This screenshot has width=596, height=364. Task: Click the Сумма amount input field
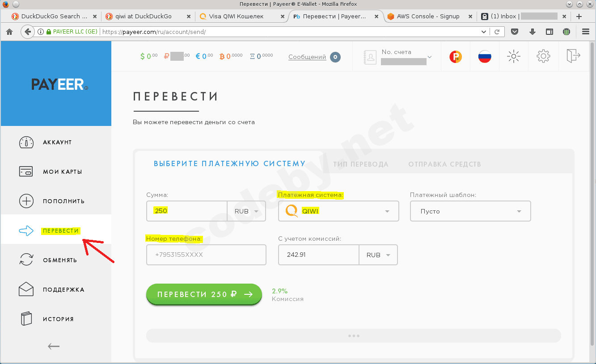187,211
